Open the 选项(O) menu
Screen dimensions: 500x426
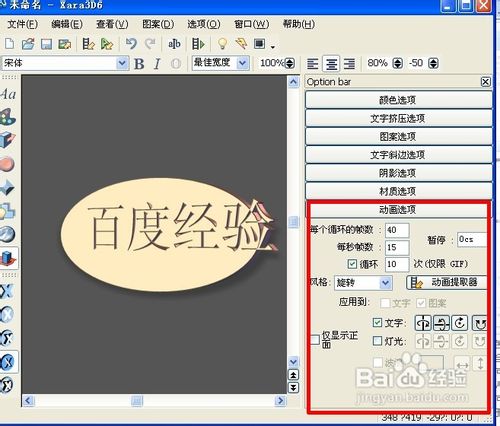click(x=204, y=24)
